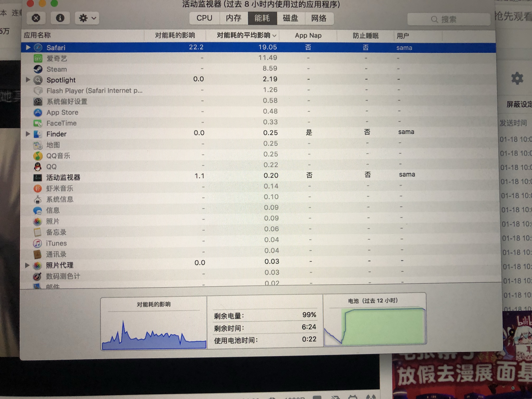
Task: Click the quit process X toolbar button
Action: [36, 18]
